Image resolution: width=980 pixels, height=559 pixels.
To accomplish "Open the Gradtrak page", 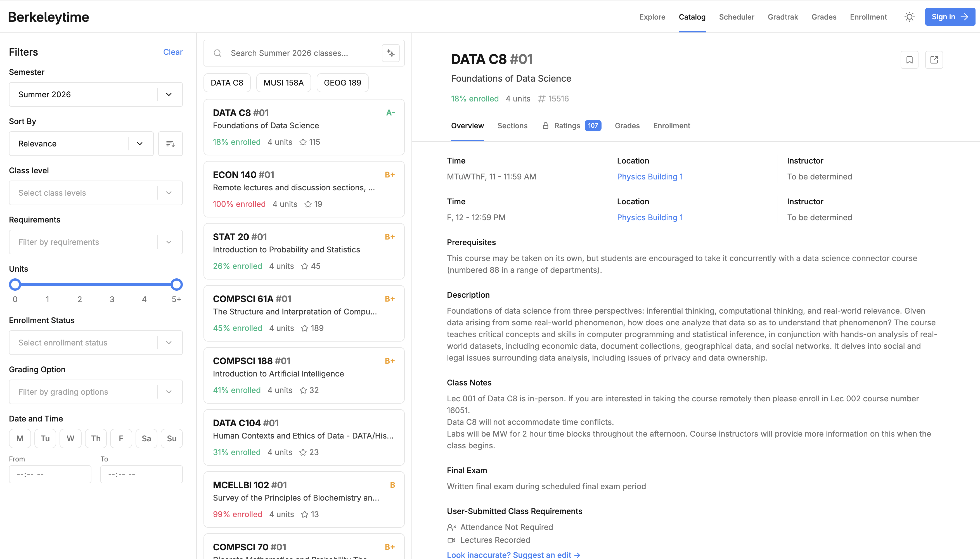I will pyautogui.click(x=783, y=17).
